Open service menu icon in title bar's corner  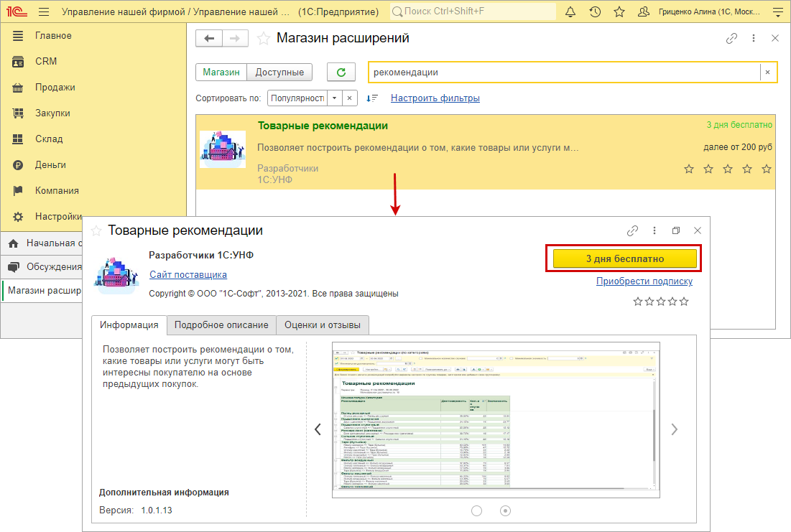[778, 12]
